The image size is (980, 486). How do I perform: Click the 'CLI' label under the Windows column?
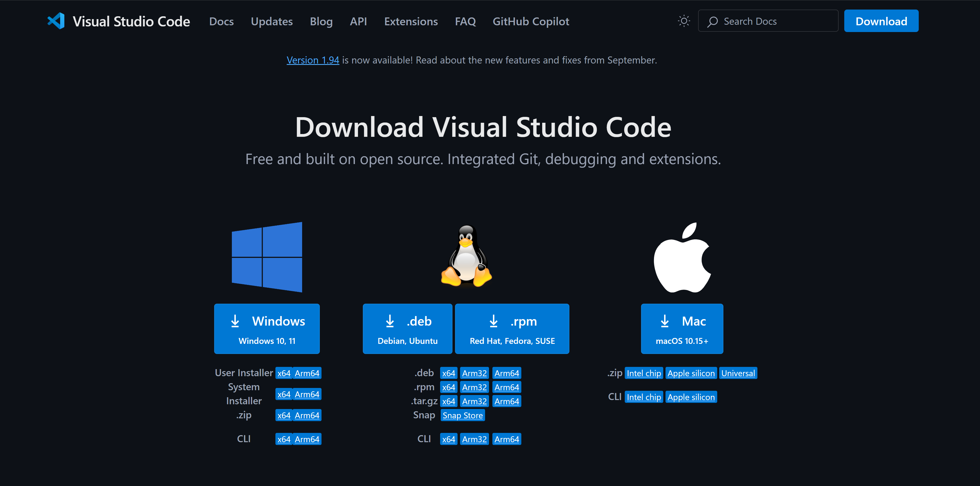pyautogui.click(x=244, y=439)
